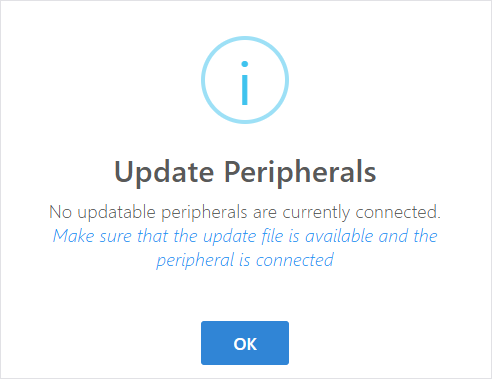The height and width of the screenshot is (379, 492).
Task: Confirm the no-peripherals notice via OK
Action: point(245,343)
